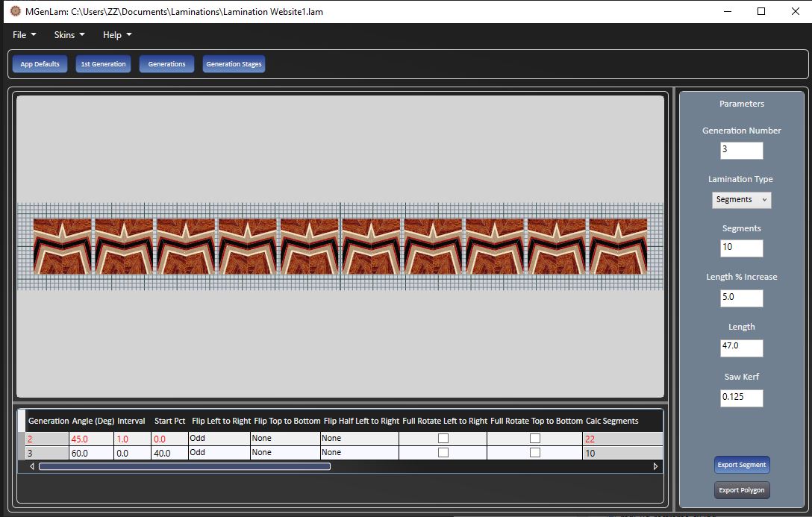
Task: Click the Saw Kerf input field
Action: [x=741, y=398]
